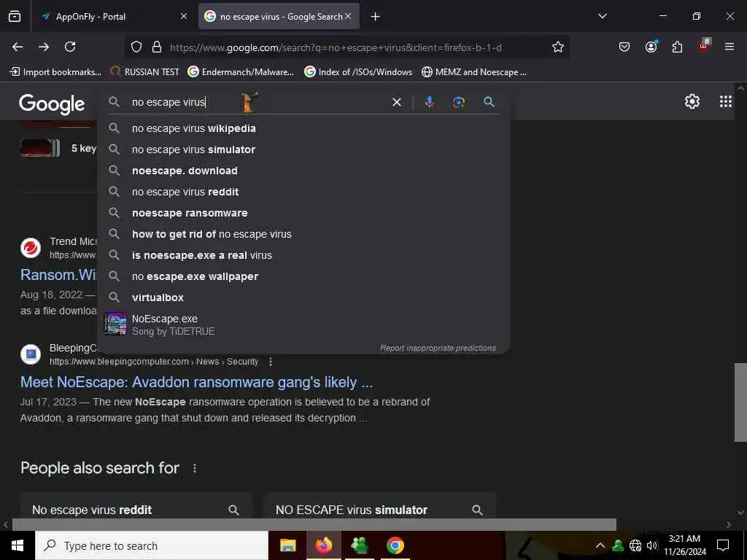The image size is (747, 560).
Task: Open People also search for options
Action: point(194,468)
